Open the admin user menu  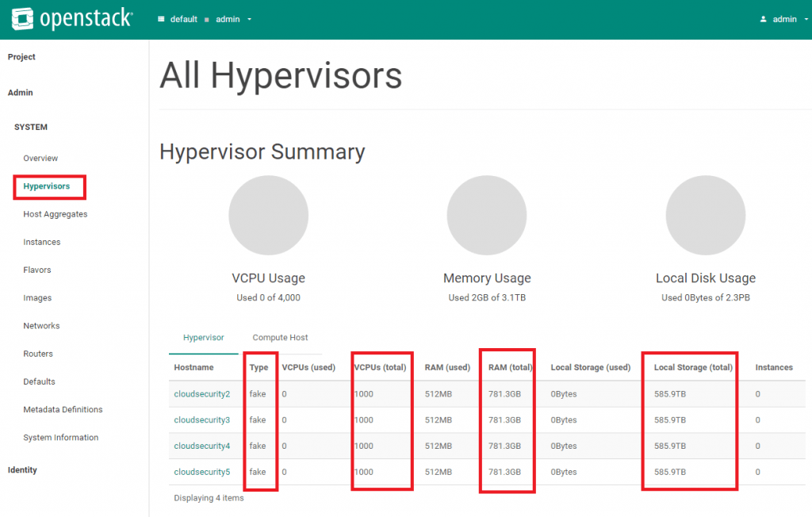[784, 19]
